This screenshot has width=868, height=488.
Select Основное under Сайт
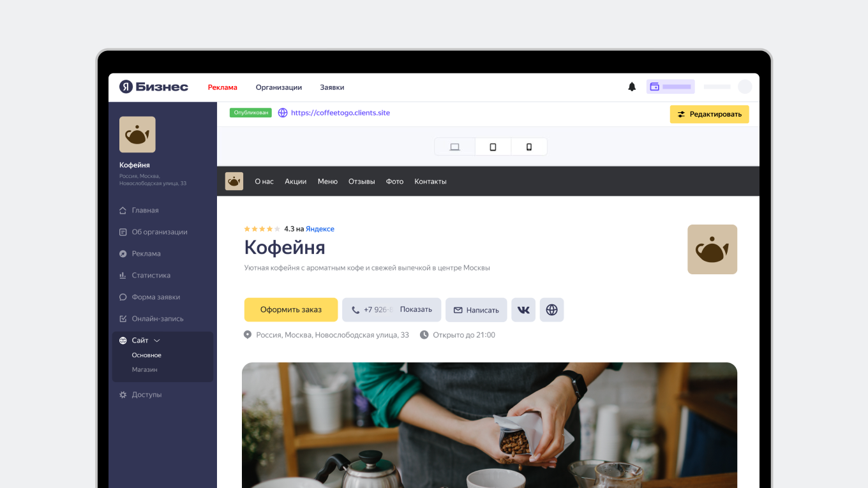pyautogui.click(x=147, y=355)
